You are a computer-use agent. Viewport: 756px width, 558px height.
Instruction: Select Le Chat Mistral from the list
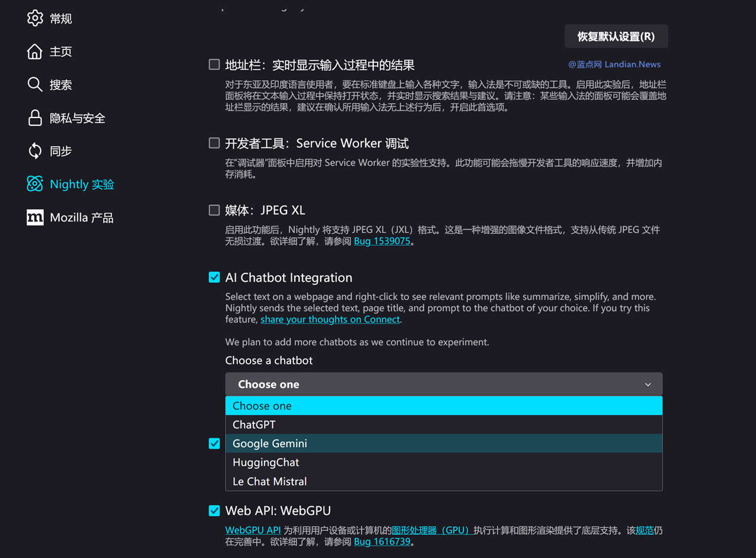[444, 481]
